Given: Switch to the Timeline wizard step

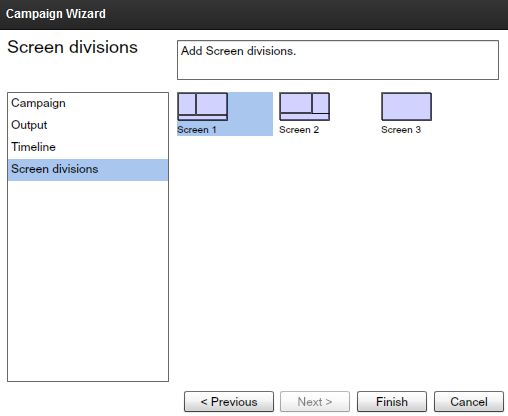Looking at the screenshot, I should coord(88,147).
